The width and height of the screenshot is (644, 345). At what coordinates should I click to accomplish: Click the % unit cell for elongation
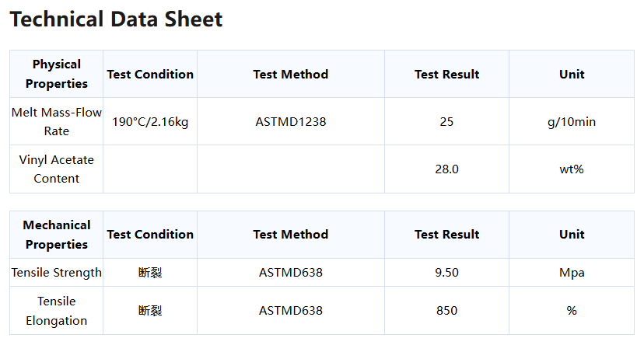click(x=572, y=311)
